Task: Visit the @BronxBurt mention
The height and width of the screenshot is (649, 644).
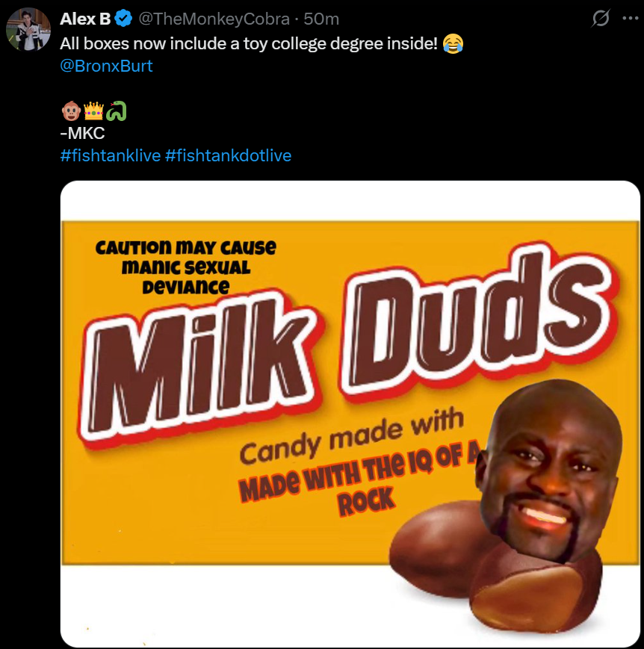Action: [106, 66]
